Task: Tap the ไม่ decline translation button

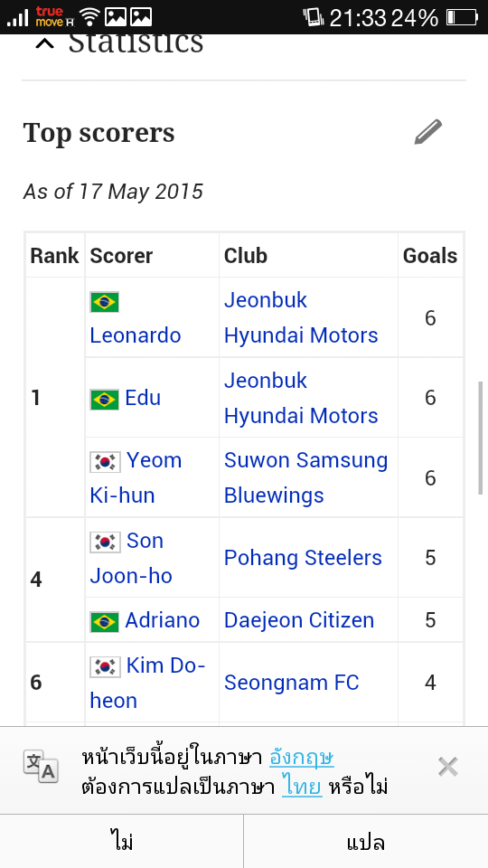Action: pyautogui.click(x=122, y=842)
